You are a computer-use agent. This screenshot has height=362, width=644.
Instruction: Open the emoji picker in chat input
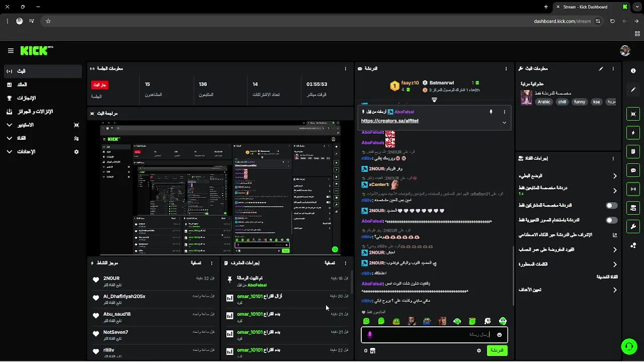click(499, 335)
